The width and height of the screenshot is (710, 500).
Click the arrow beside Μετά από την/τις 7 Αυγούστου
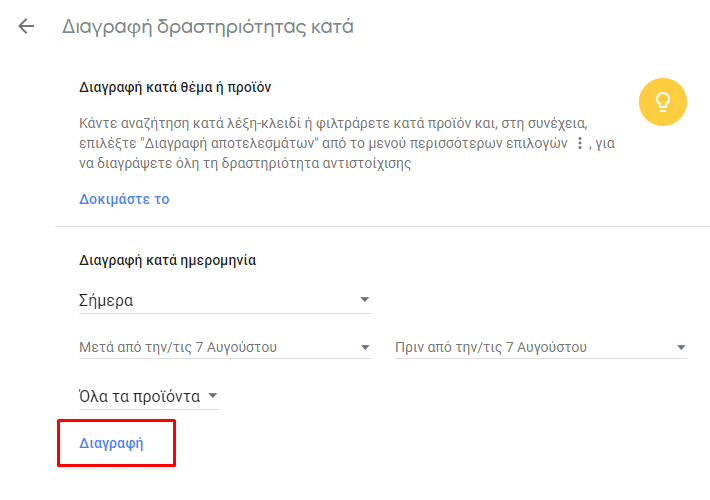tap(365, 347)
